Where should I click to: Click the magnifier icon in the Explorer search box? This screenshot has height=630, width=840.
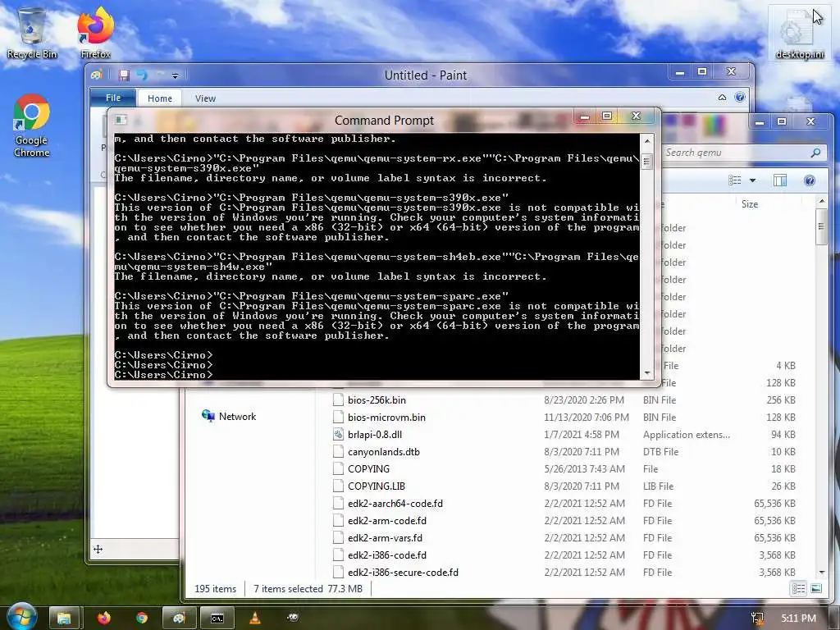click(x=815, y=153)
